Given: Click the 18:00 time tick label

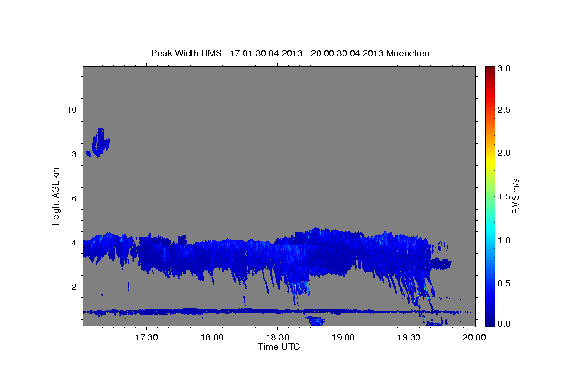Looking at the screenshot, I should coord(212,337).
